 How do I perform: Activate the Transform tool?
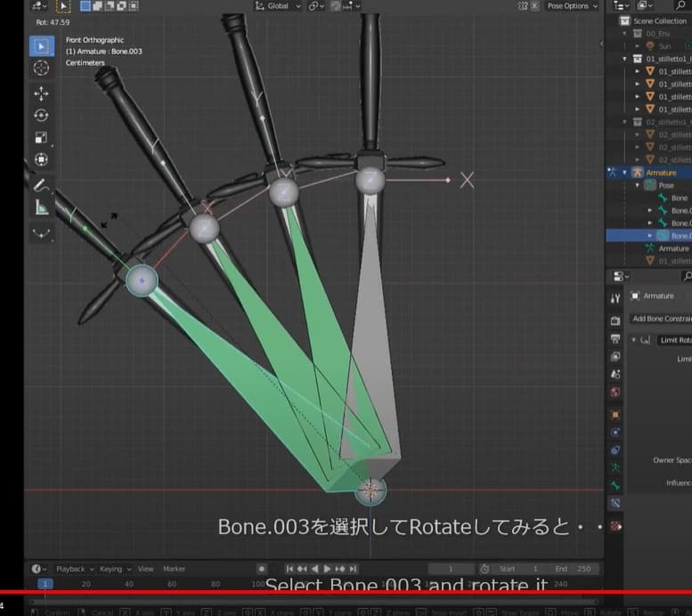click(41, 160)
